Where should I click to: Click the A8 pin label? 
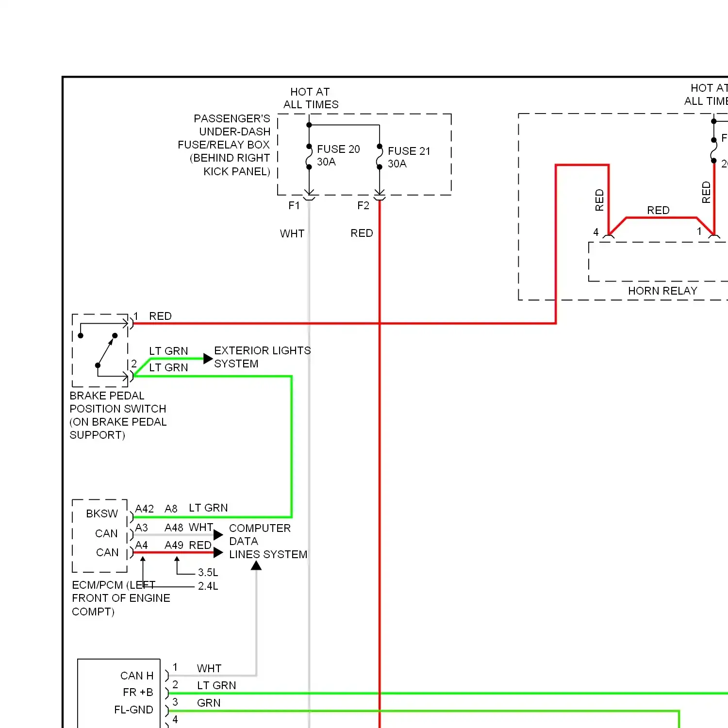pos(171,509)
